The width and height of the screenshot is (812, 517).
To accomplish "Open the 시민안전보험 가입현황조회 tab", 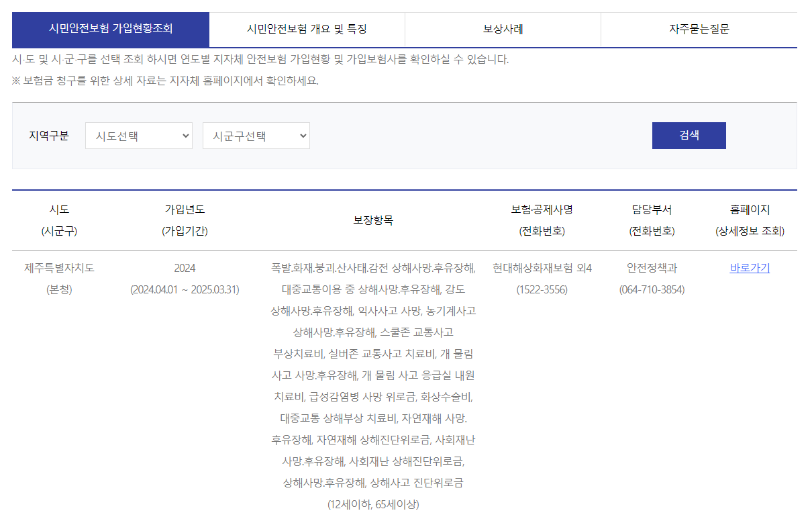I will click(111, 30).
